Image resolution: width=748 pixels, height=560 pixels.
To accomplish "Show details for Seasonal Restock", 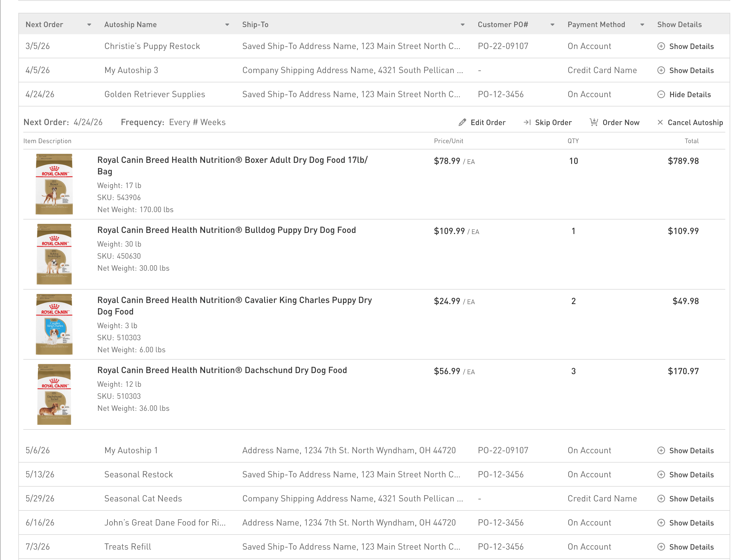I will tap(686, 475).
